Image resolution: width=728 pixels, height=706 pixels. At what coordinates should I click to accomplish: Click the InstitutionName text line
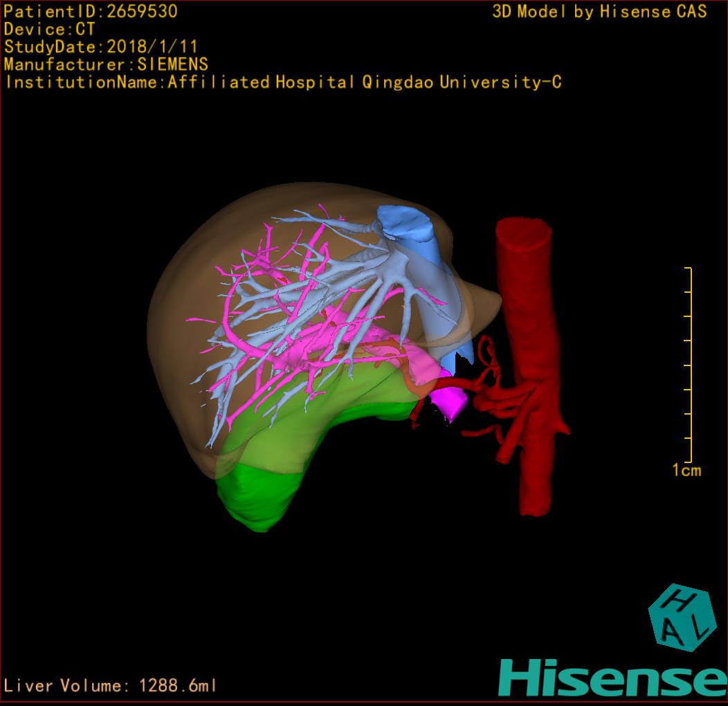click(282, 82)
